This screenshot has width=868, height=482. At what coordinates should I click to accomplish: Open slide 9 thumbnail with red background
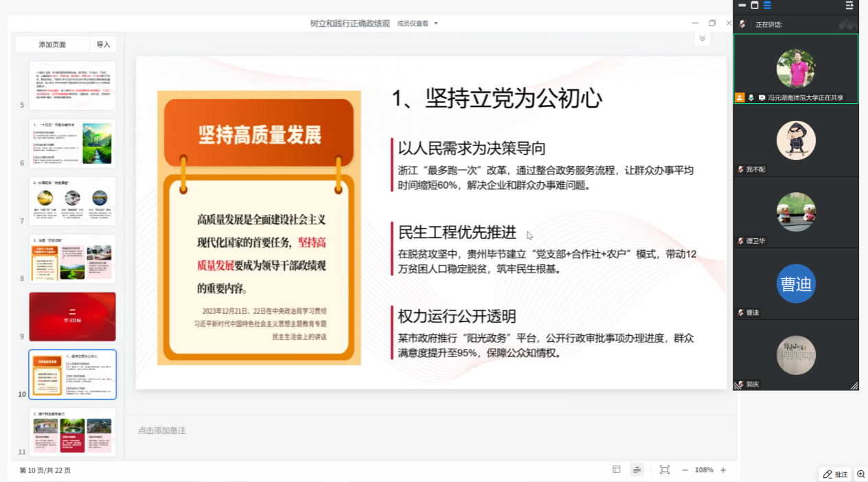coord(72,317)
